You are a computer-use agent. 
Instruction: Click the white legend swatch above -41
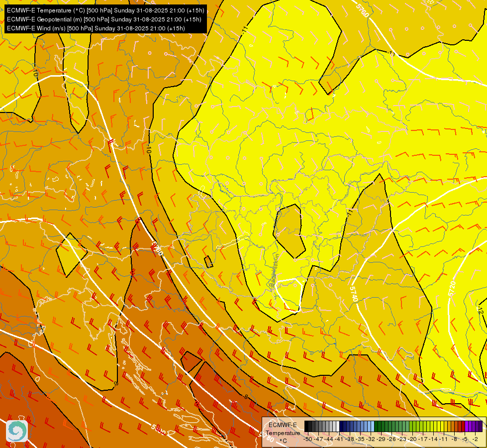[x=338, y=427]
